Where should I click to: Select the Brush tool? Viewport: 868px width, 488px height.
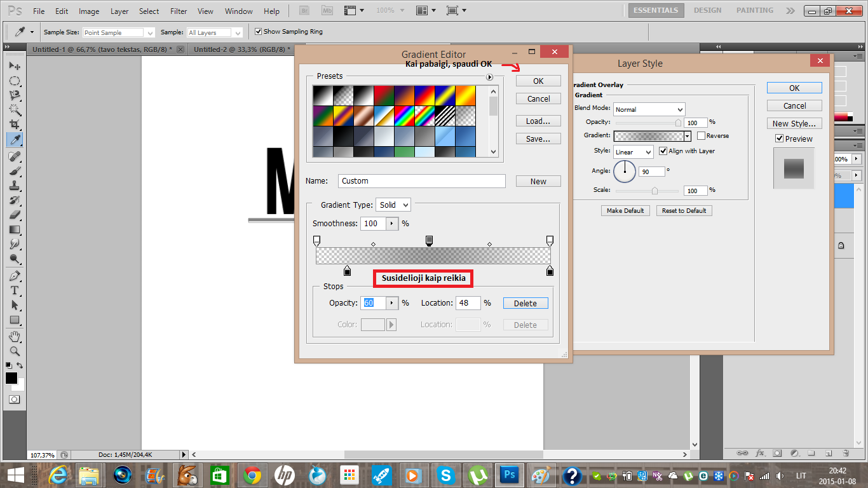pos(14,171)
